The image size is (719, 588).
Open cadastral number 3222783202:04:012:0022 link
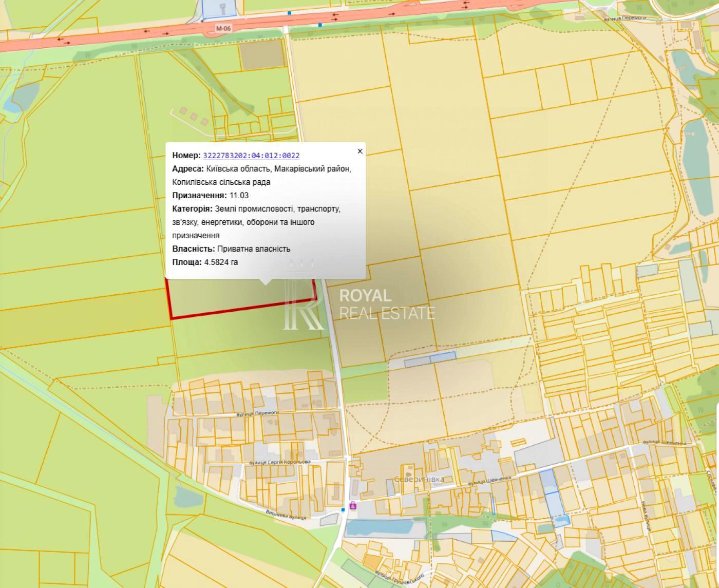click(x=252, y=156)
